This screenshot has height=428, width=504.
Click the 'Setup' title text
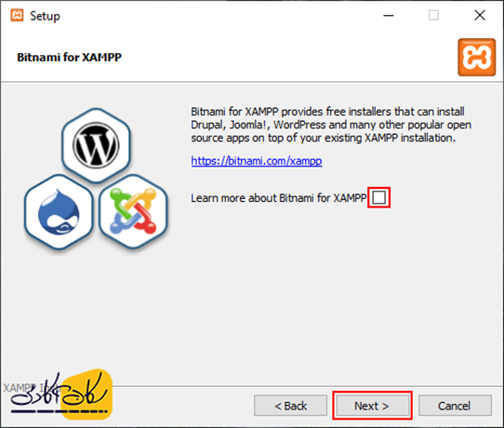[45, 16]
